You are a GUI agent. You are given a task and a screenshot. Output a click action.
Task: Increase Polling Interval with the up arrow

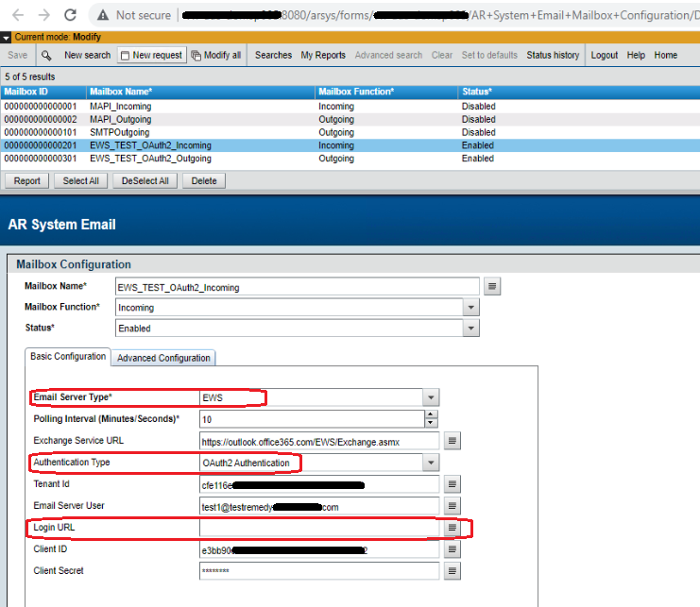click(x=432, y=414)
